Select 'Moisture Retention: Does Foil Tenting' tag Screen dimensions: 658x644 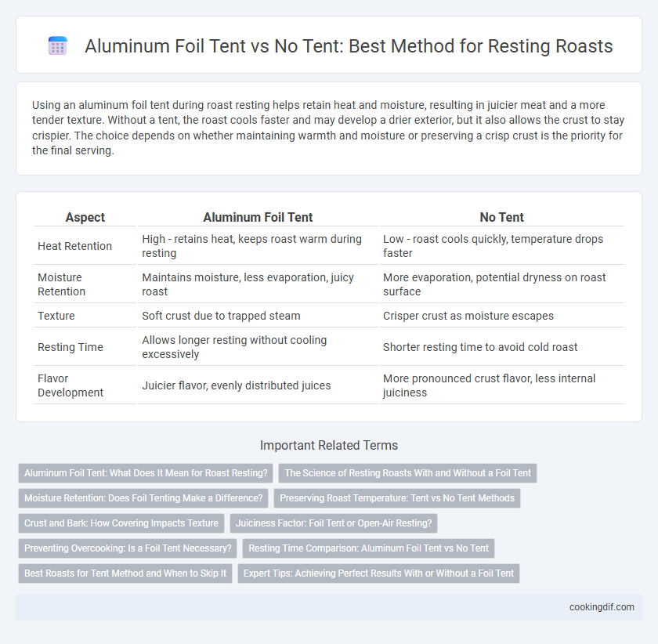pyautogui.click(x=143, y=498)
